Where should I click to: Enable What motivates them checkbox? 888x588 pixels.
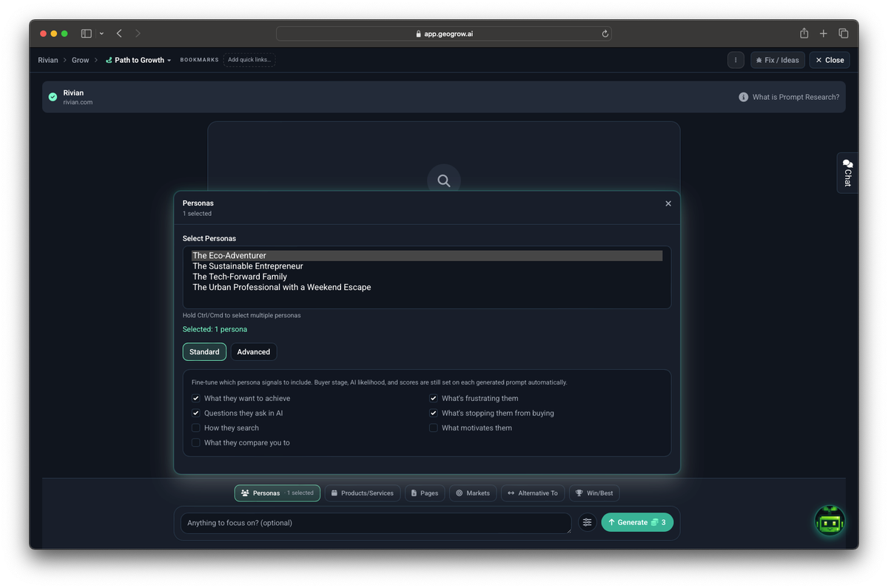click(x=434, y=428)
